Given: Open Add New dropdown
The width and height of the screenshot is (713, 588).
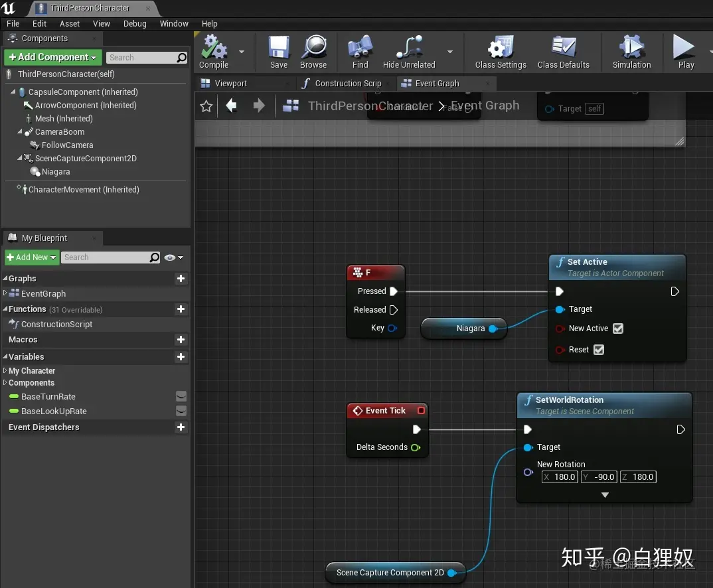Looking at the screenshot, I should tap(32, 257).
